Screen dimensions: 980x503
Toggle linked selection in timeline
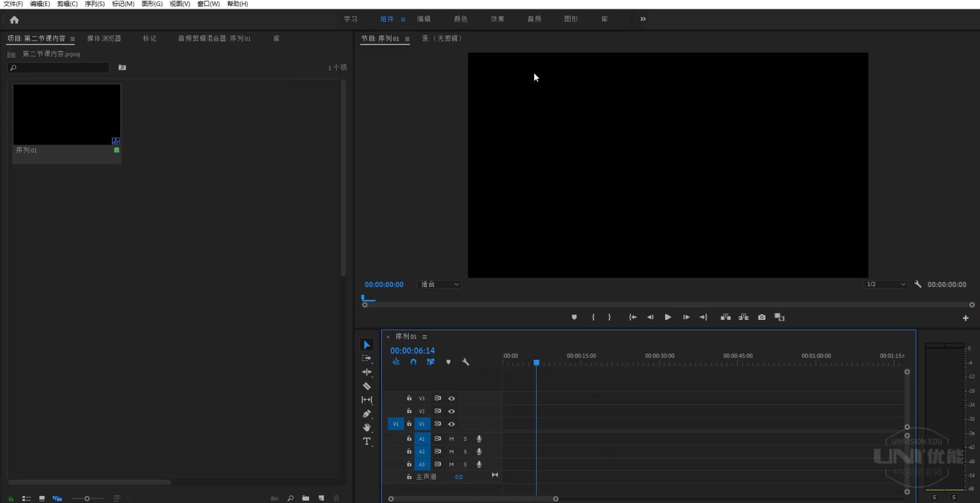430,362
